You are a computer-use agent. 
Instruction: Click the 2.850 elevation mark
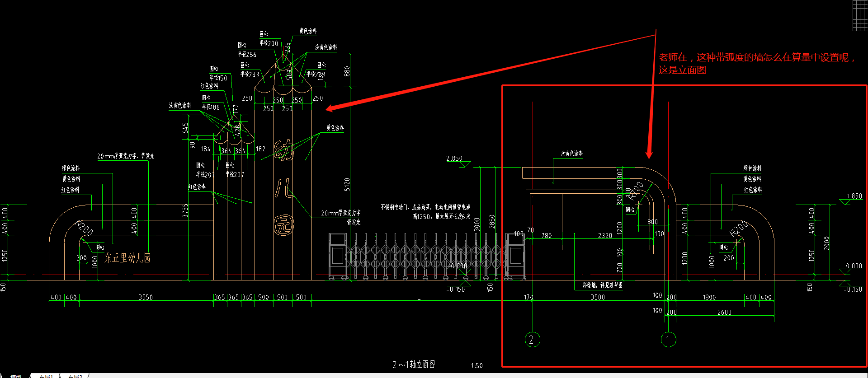click(x=454, y=159)
